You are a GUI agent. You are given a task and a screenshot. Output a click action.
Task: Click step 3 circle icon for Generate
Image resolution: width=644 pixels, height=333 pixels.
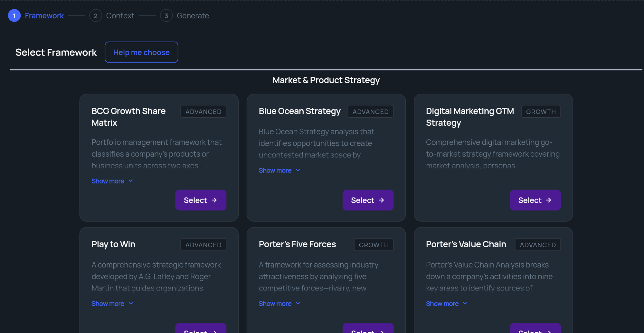[166, 15]
